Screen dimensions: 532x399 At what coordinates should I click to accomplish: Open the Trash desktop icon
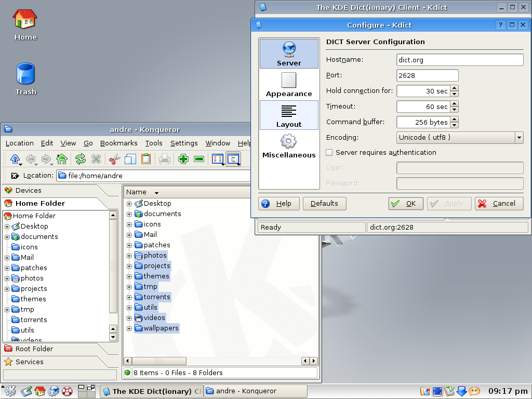point(25,79)
